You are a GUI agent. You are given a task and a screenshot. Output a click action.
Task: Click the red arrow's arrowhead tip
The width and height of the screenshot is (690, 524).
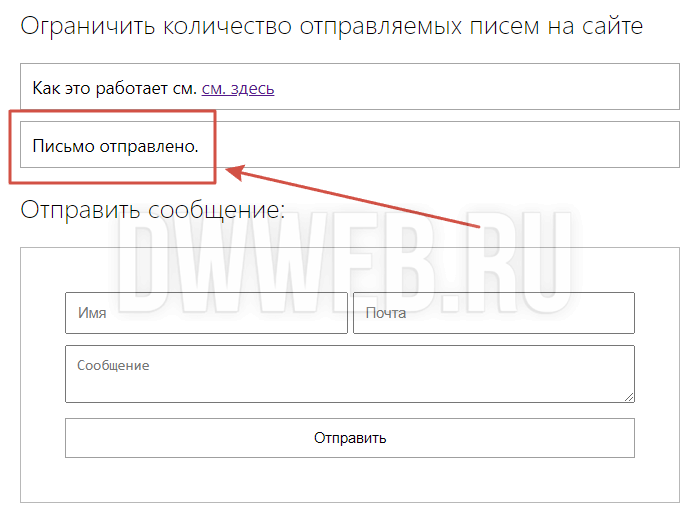click(229, 171)
